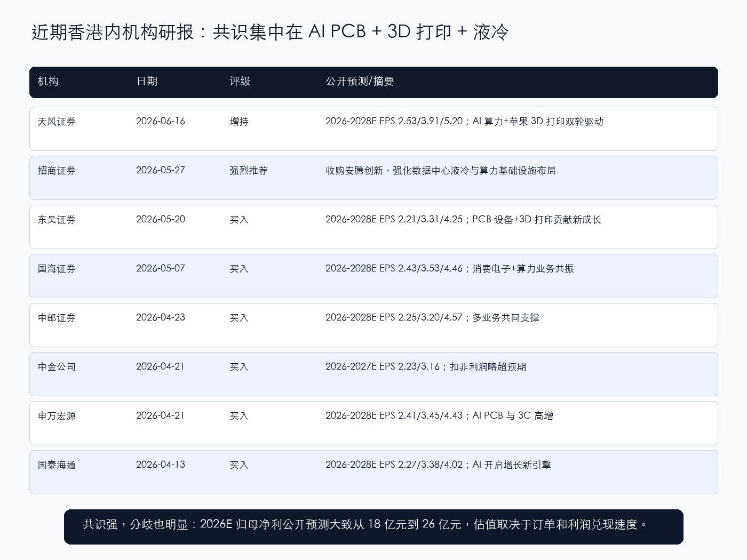Click the 日期 column header
The height and width of the screenshot is (560, 747).
click(147, 81)
